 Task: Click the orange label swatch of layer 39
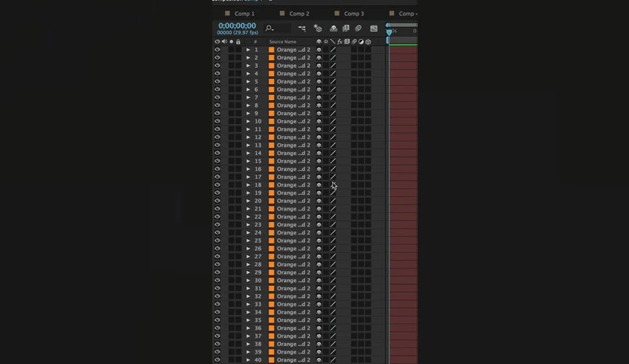click(x=272, y=352)
